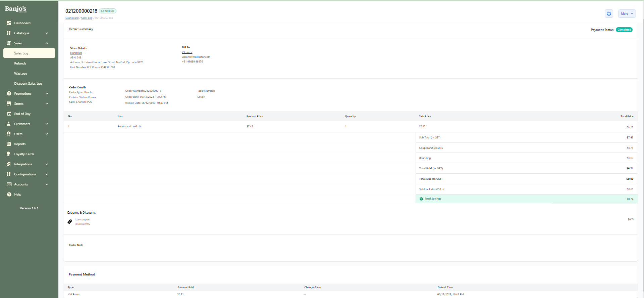
Task: Click the Reports sidebar icon
Action: [9, 144]
